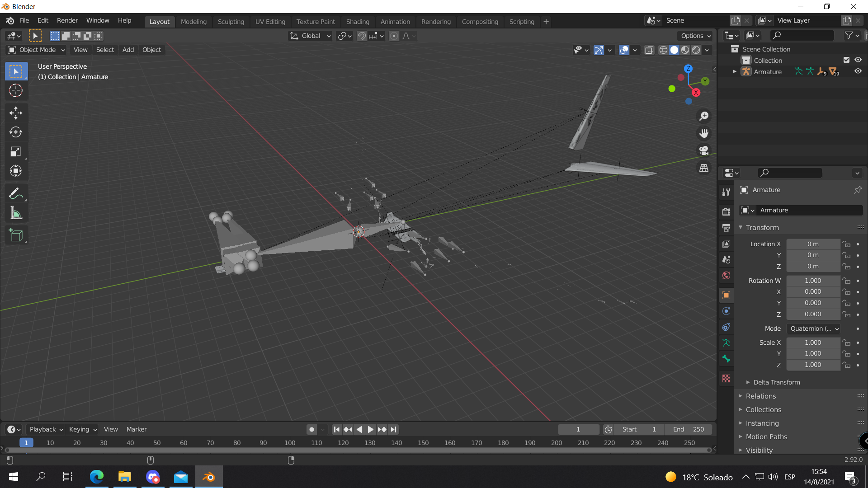Switch to Material Preview viewport shading
The width and height of the screenshot is (868, 488).
click(x=686, y=50)
